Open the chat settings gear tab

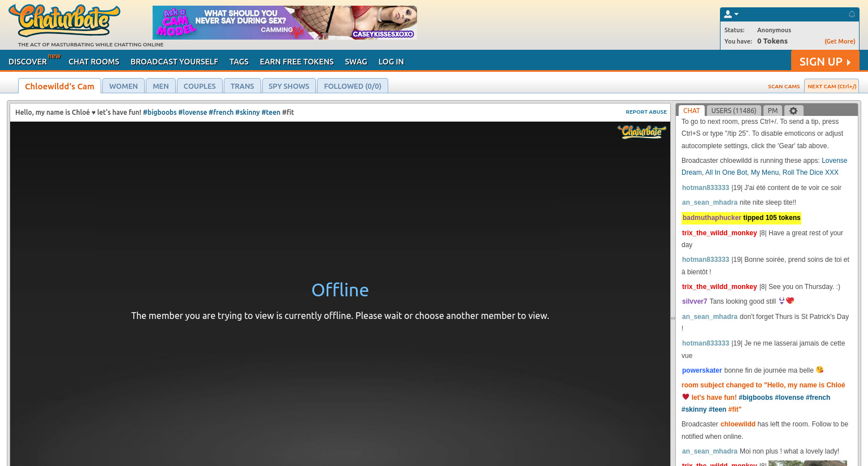[793, 111]
